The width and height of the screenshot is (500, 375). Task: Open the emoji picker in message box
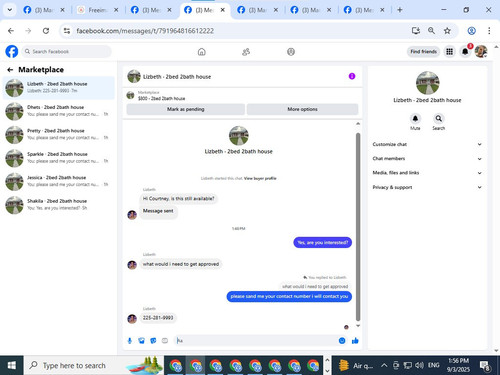(342, 341)
